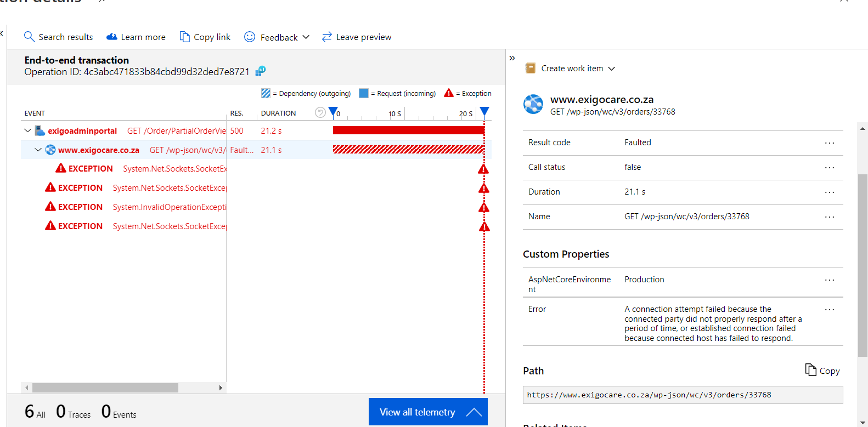Select the 0 Events filter
Screen dimensions: 868x427
pyautogui.click(x=119, y=411)
